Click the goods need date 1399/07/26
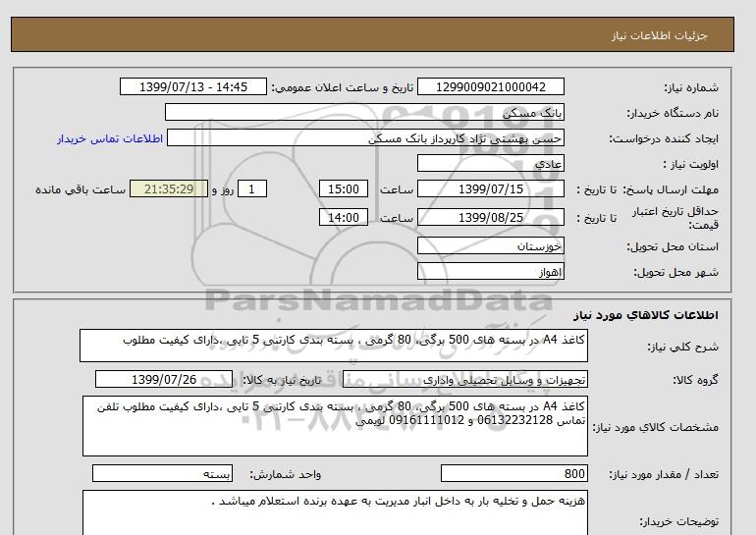 [x=163, y=380]
